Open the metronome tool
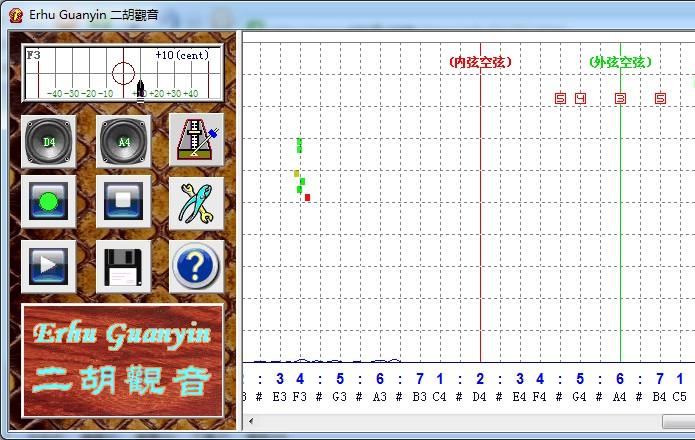Screen dimensions: 695x440 [196, 139]
